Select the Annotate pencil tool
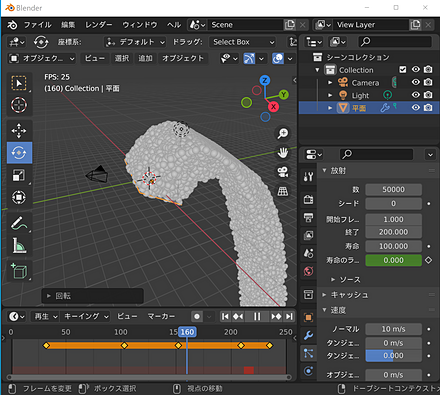The width and height of the screenshot is (440, 395). [19, 223]
